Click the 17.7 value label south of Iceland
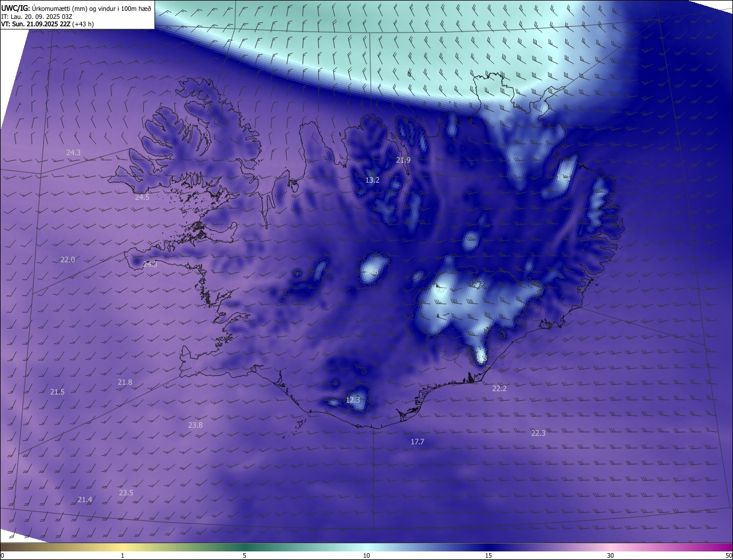This screenshot has width=733, height=560. pos(417,441)
